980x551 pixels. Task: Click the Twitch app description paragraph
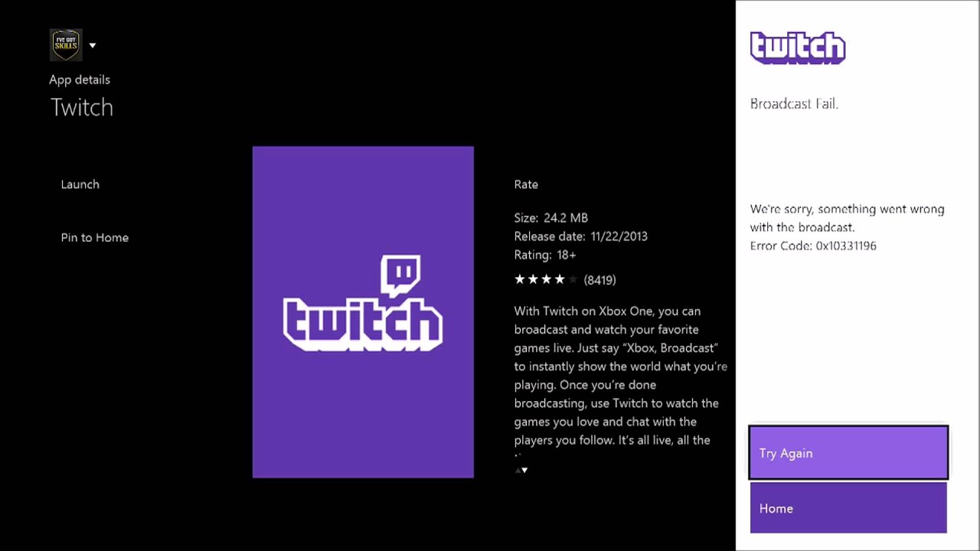[620, 376]
